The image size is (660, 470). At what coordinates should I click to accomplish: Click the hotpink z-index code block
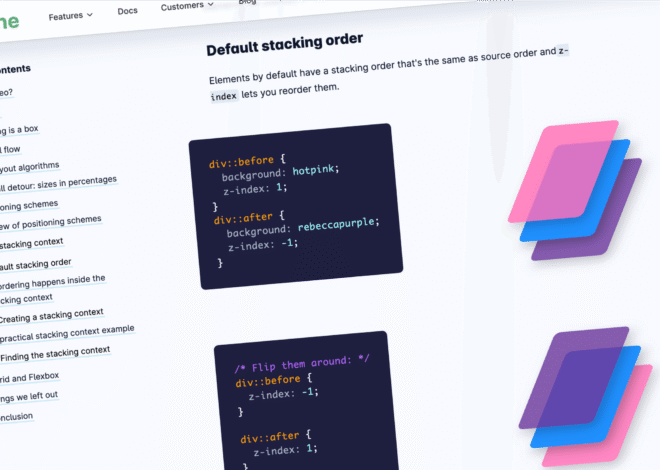click(297, 206)
